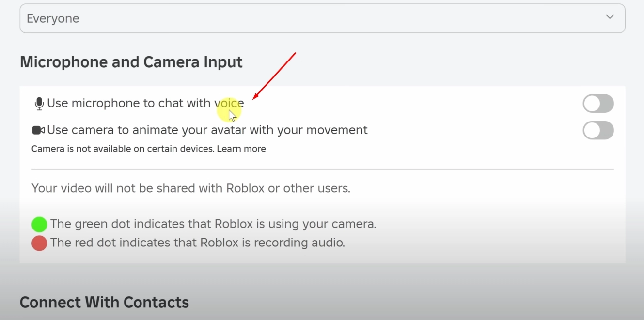Click the camera availability notice text
Viewport: 644px width, 320px height.
coord(121,148)
